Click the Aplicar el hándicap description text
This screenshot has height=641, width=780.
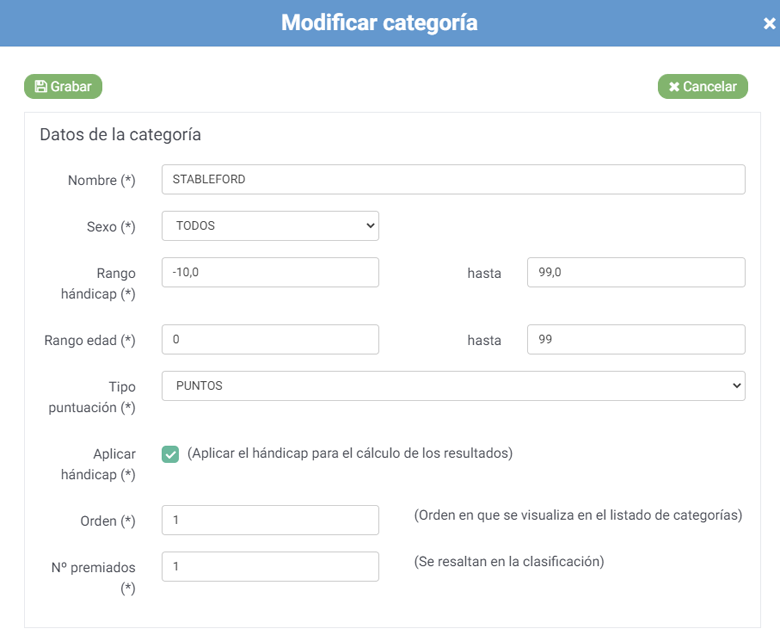[x=350, y=454]
